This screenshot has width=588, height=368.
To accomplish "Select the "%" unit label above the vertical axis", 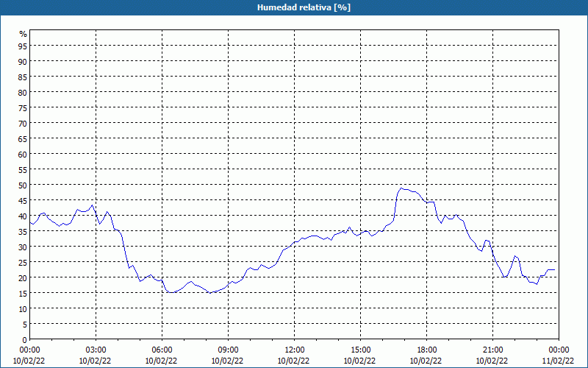I will click(x=24, y=34).
